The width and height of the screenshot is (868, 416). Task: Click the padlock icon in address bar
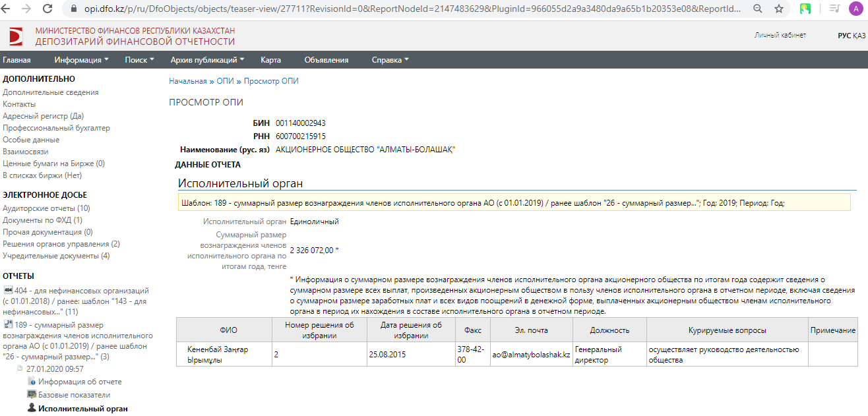coord(73,9)
